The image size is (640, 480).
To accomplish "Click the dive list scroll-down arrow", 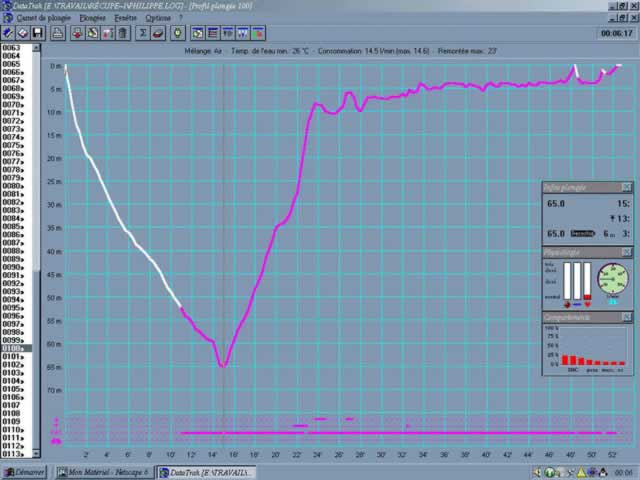I will [x=36, y=453].
